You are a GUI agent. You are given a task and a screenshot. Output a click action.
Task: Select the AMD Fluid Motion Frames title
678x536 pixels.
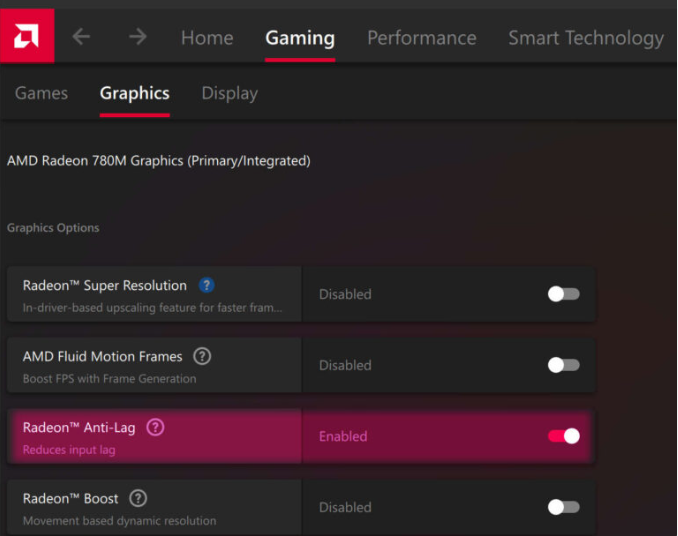point(102,356)
